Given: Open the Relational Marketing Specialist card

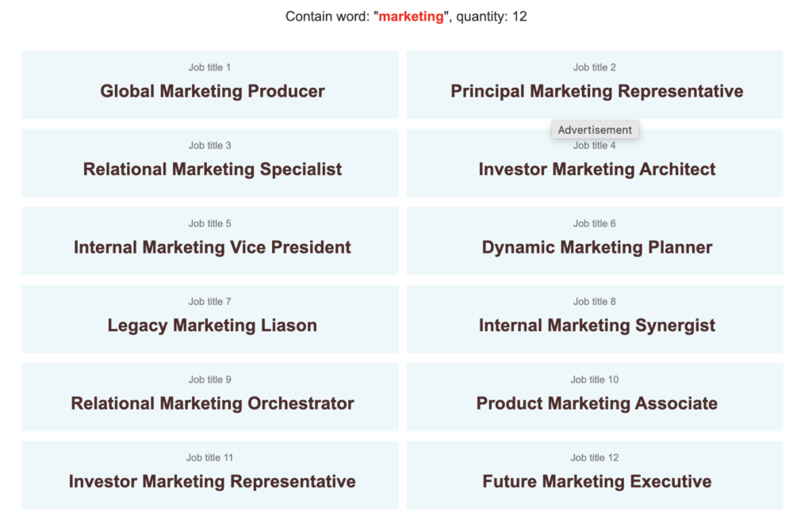Looking at the screenshot, I should tap(209, 163).
